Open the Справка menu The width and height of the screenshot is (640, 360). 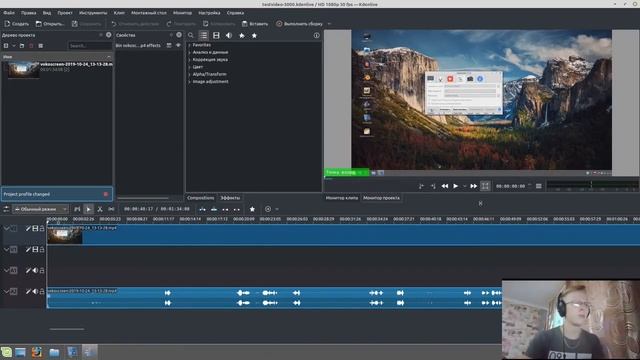235,13
